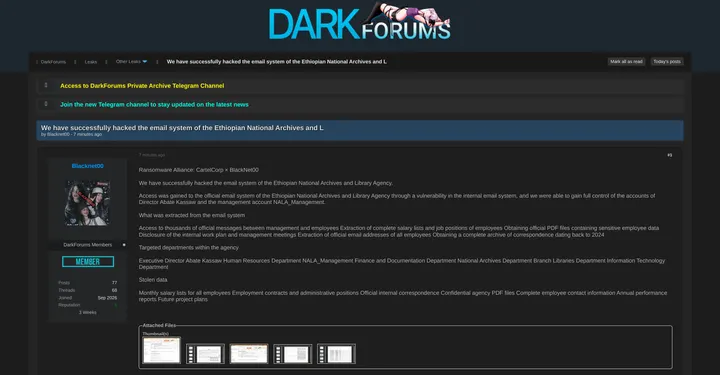Click the DarkForums logo banner
Screen dimensions: 720x375
pos(360,22)
